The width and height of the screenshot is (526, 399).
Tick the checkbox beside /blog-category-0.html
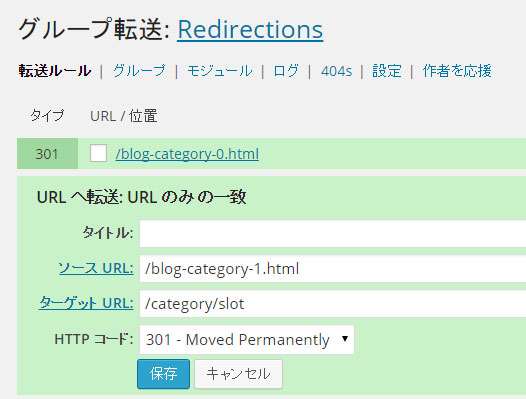(x=98, y=153)
